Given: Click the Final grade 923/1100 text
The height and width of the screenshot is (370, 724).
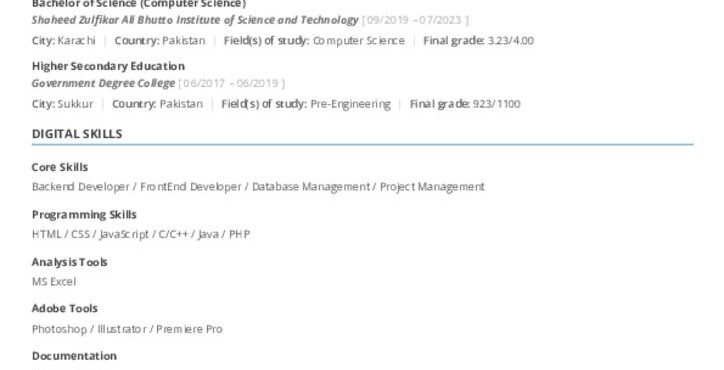Looking at the screenshot, I should click(x=465, y=104).
